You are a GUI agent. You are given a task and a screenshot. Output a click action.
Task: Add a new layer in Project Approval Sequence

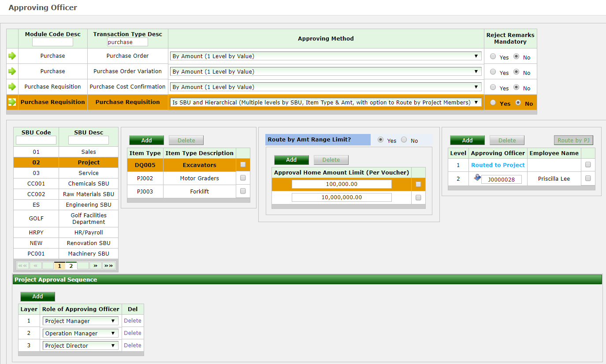[x=37, y=296]
